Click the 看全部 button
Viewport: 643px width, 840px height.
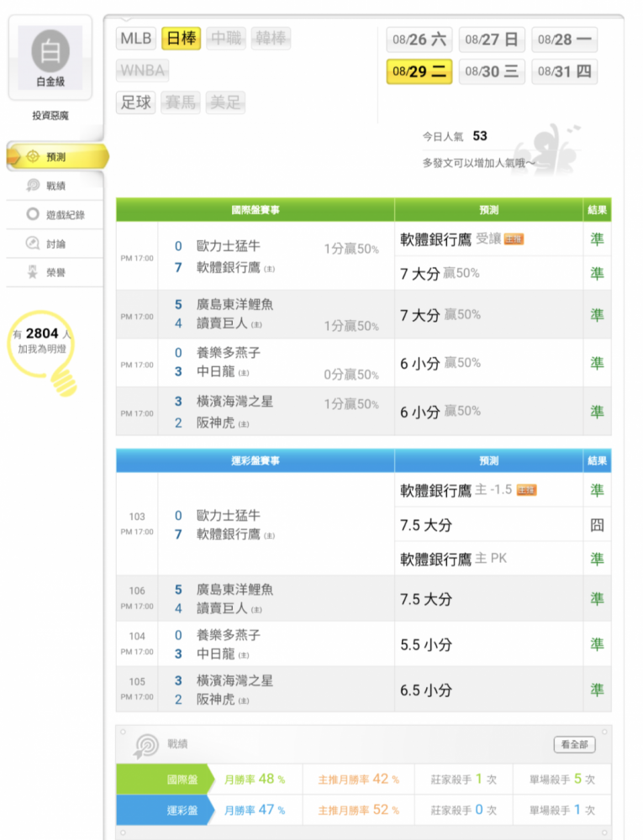tap(574, 744)
